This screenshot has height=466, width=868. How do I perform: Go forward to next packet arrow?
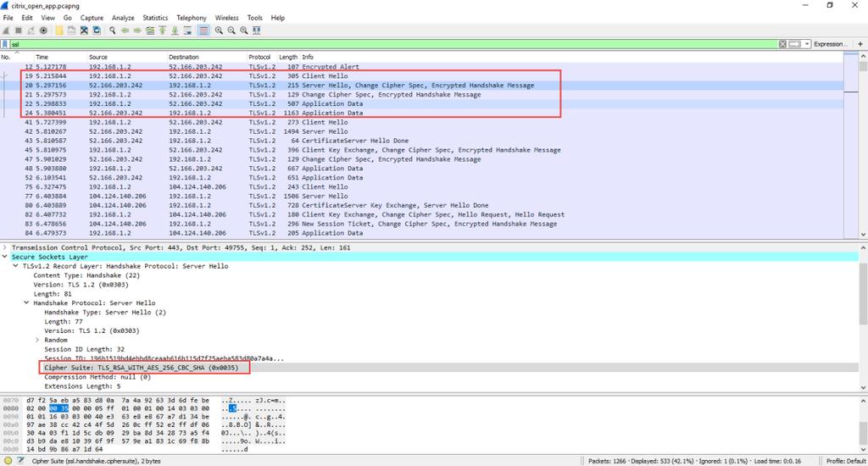click(x=137, y=31)
